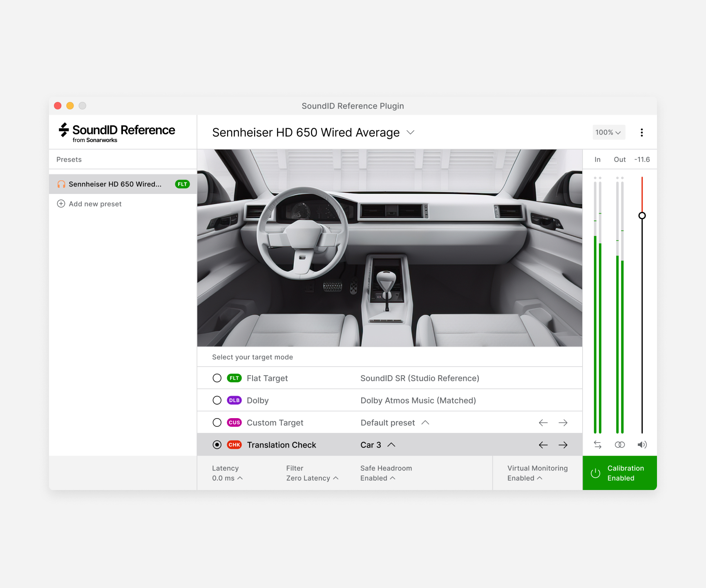The height and width of the screenshot is (588, 706).
Task: Select the Flat Target radio button
Action: pyautogui.click(x=217, y=378)
